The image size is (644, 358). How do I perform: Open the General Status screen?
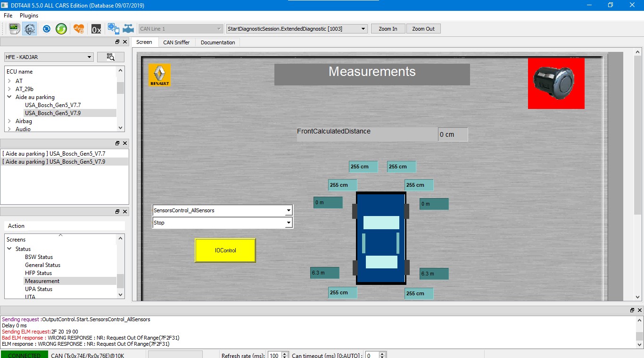43,265
